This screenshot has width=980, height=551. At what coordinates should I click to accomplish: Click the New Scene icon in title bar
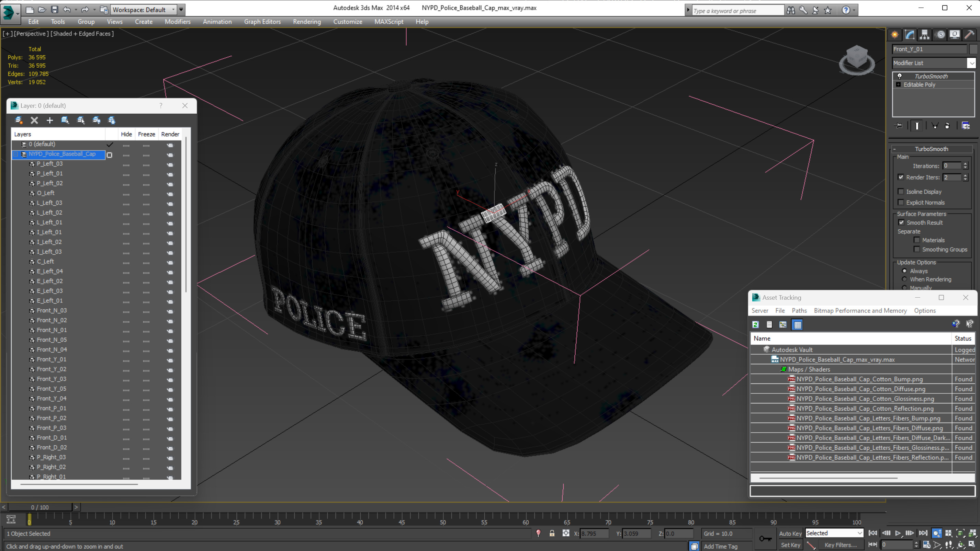tap(29, 10)
